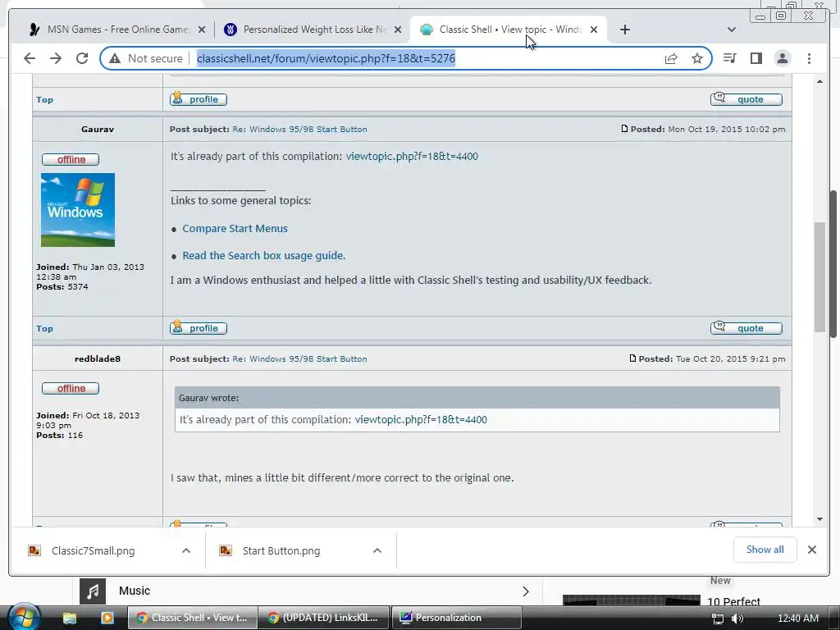Viewport: 840px width, 630px height.
Task: Launch the media player taskbar icon
Action: click(107, 619)
